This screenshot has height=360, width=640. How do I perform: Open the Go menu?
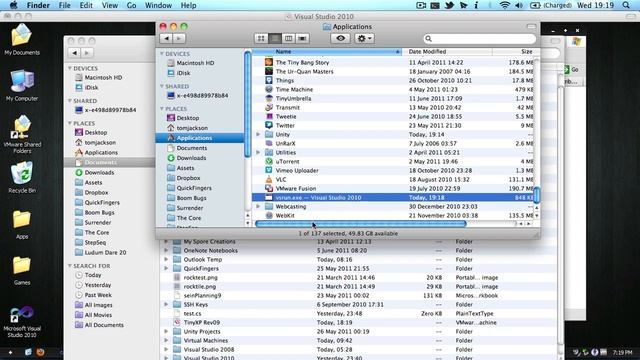(131, 5)
